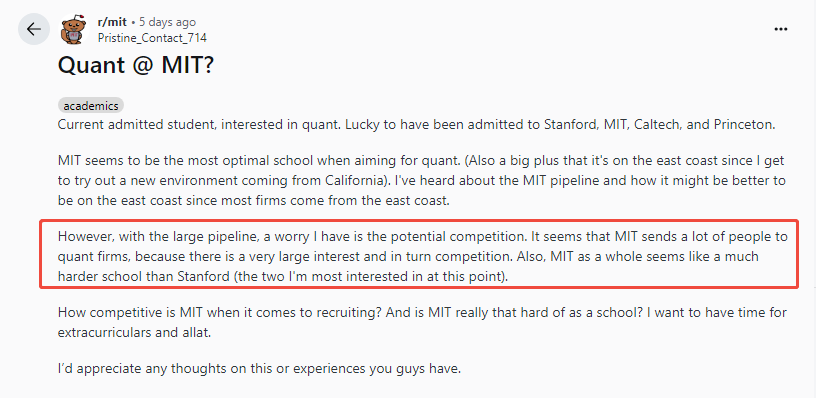
Task: Open the three-dot post options menu
Action: [781, 29]
